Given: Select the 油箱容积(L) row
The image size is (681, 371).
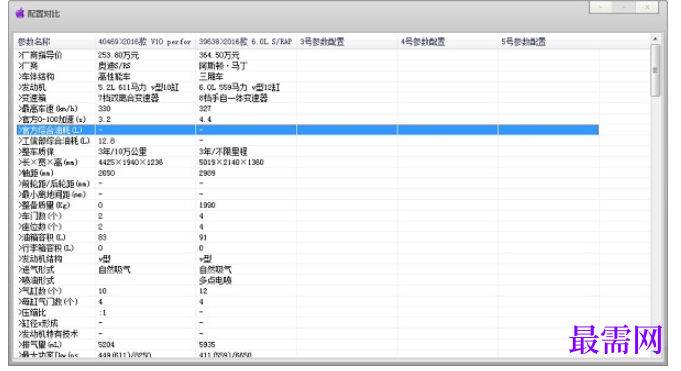Looking at the screenshot, I should point(307,237).
